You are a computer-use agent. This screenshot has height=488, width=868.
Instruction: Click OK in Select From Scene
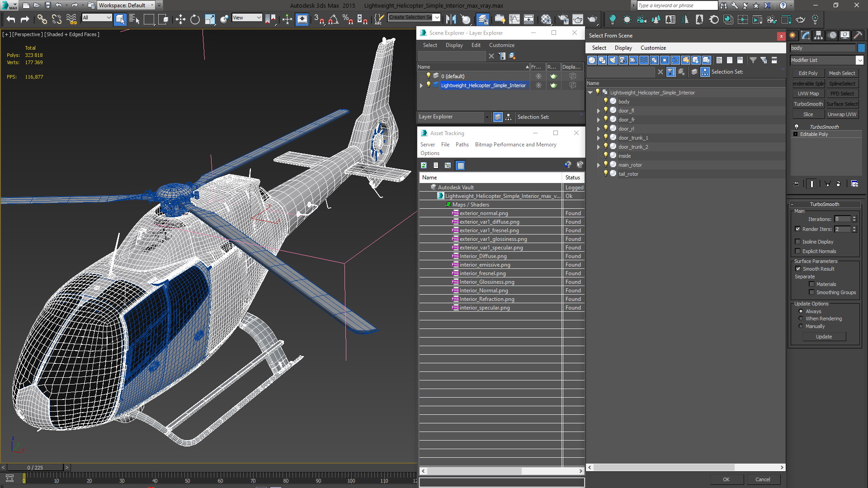[726, 479]
